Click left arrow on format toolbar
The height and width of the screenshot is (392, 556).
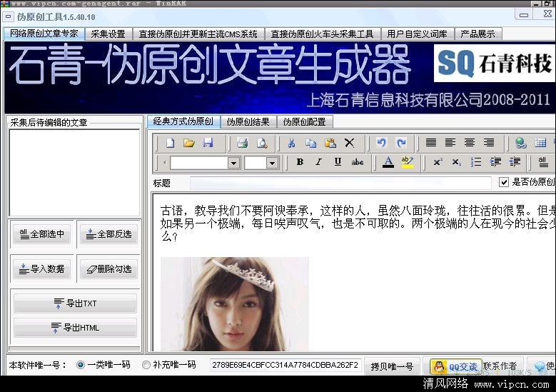click(x=165, y=163)
